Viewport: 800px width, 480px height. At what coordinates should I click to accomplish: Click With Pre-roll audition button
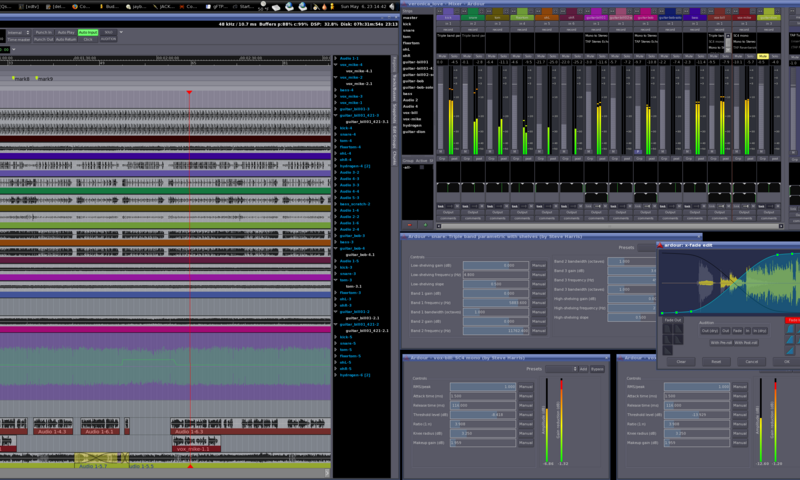coord(720,343)
